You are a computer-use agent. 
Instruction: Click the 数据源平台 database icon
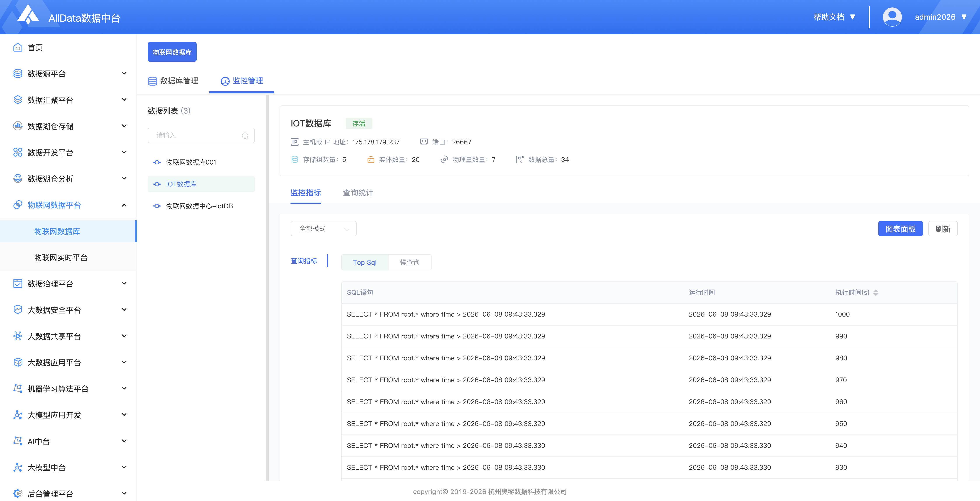coord(17,74)
